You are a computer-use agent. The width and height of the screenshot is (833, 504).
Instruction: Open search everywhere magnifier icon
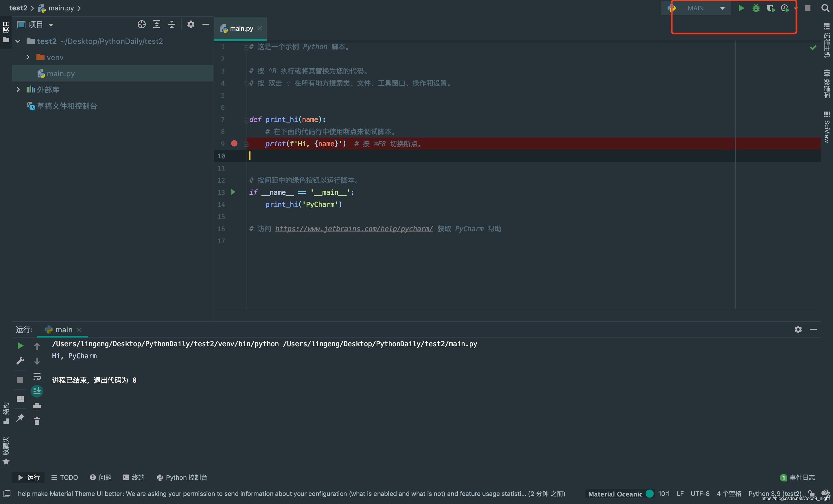pyautogui.click(x=825, y=8)
